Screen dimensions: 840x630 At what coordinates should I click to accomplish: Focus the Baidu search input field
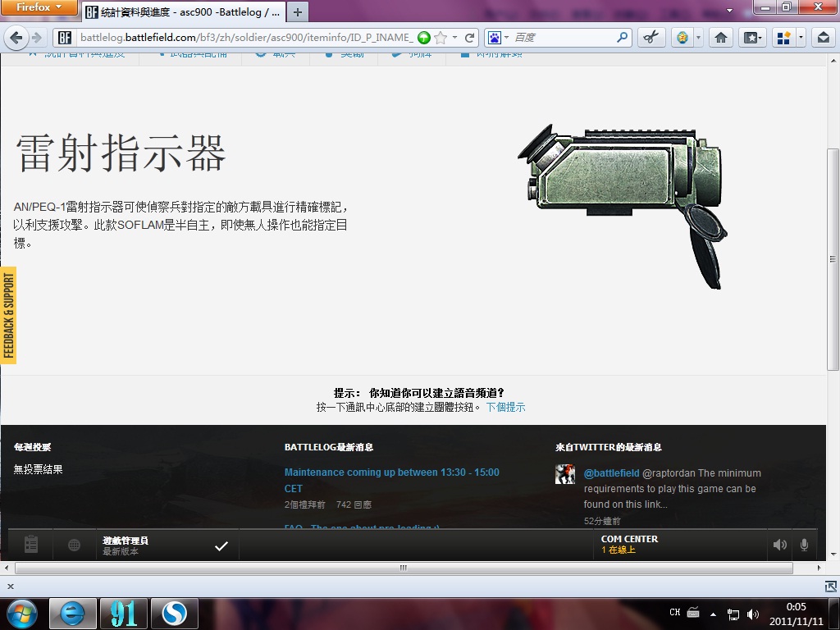click(563, 38)
